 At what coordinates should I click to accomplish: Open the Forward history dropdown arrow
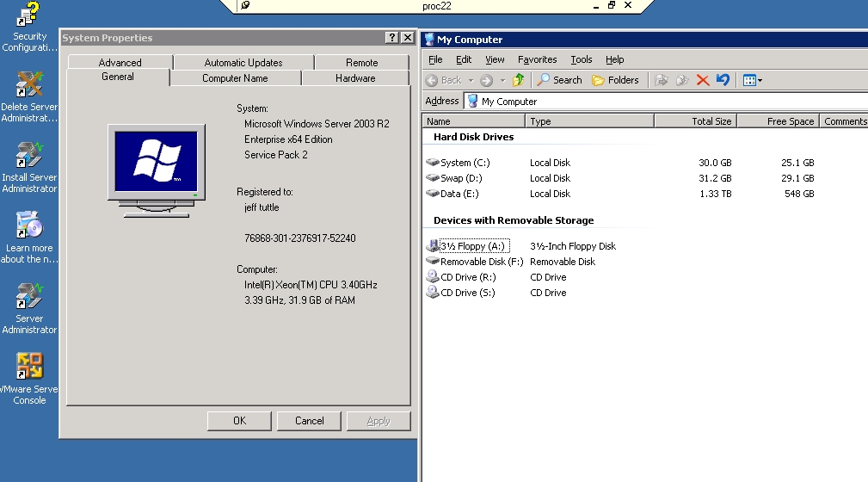pyautogui.click(x=502, y=80)
